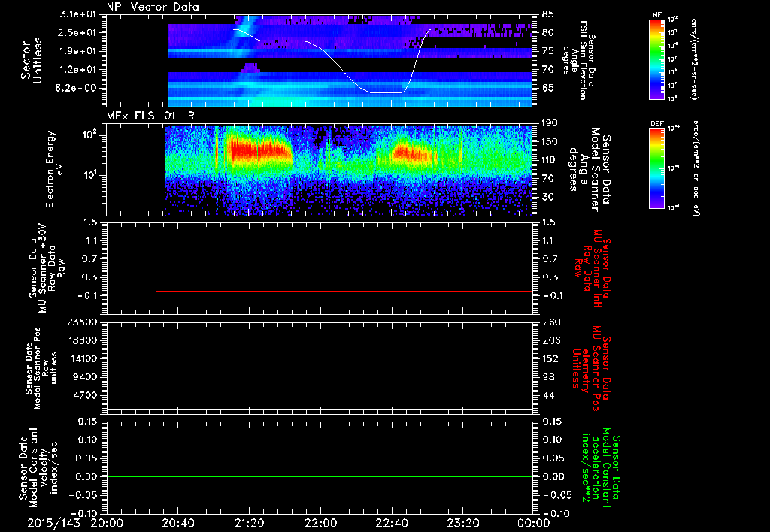Click the red line in the MU Scanner +30V panel

click(x=344, y=291)
